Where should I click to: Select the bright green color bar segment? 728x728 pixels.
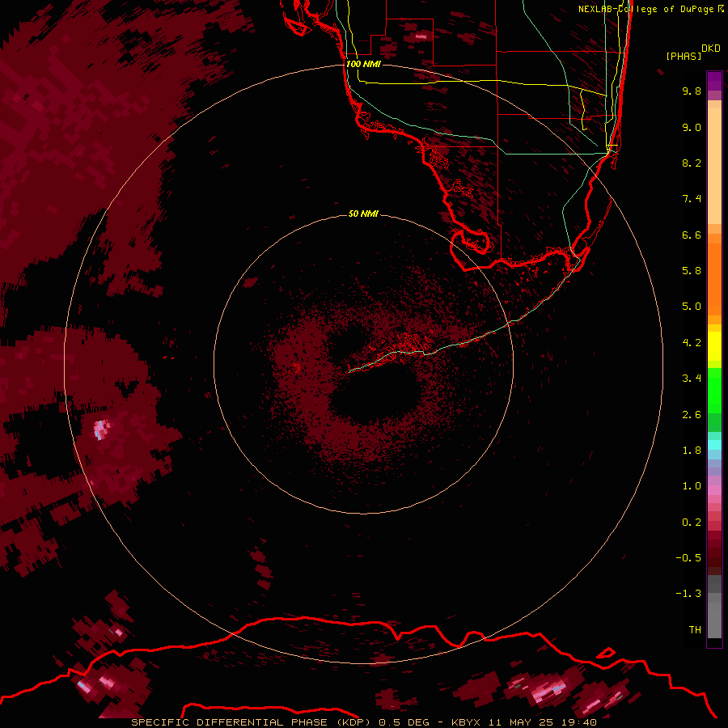point(714,390)
